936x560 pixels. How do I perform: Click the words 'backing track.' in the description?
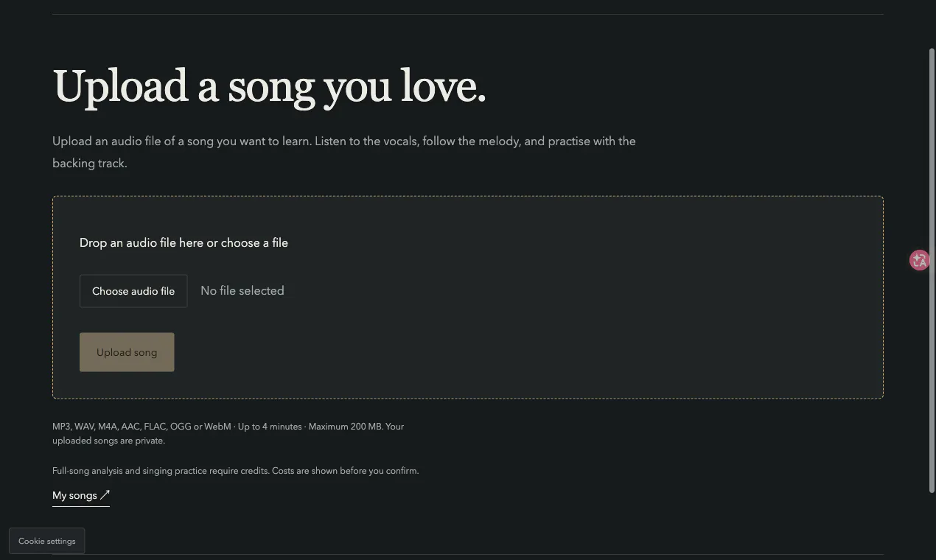point(90,164)
